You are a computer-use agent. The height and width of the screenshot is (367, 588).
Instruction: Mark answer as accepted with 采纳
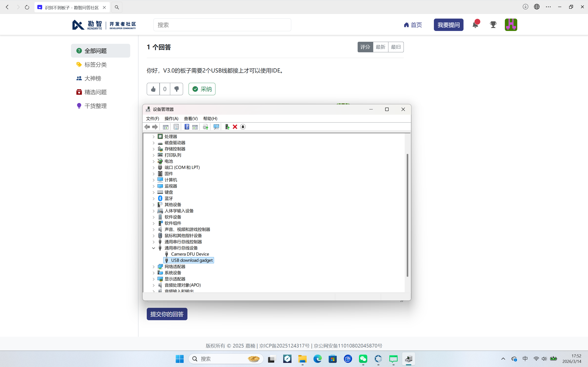202,89
